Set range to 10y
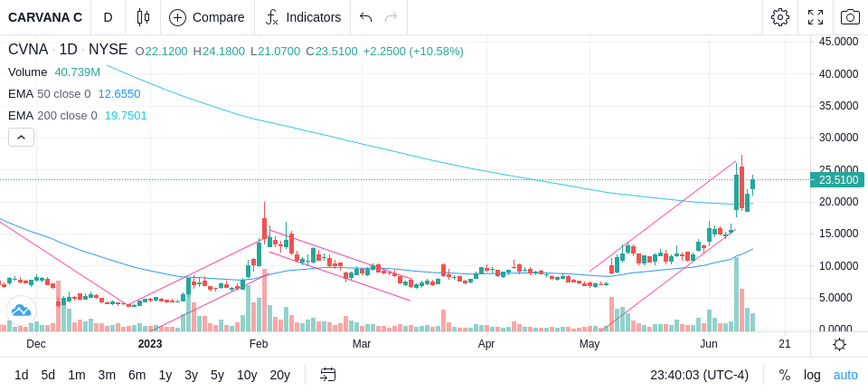 [247, 375]
